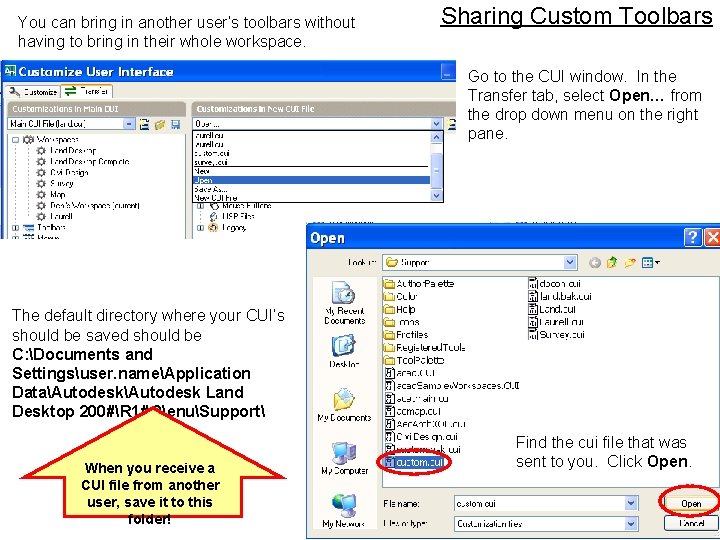Select the custom.cui file in file list
Screen dimensions: 720x540
[414, 462]
